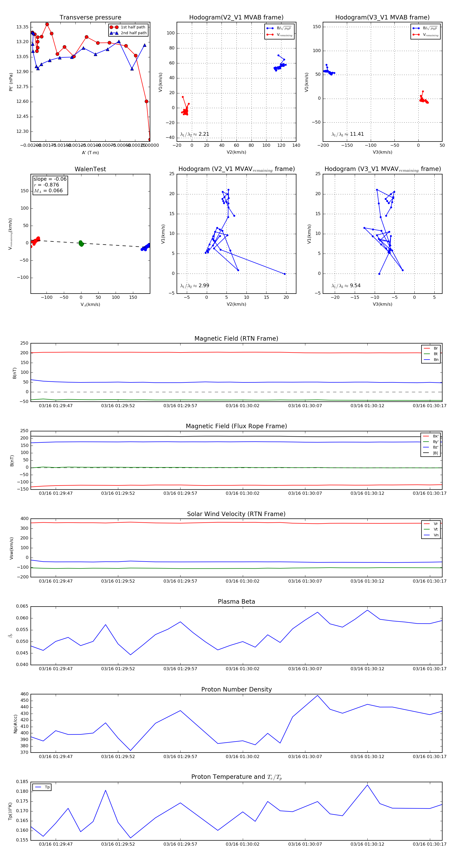
Task: Click the 'A' (T·m)' axis label
Action: point(90,153)
